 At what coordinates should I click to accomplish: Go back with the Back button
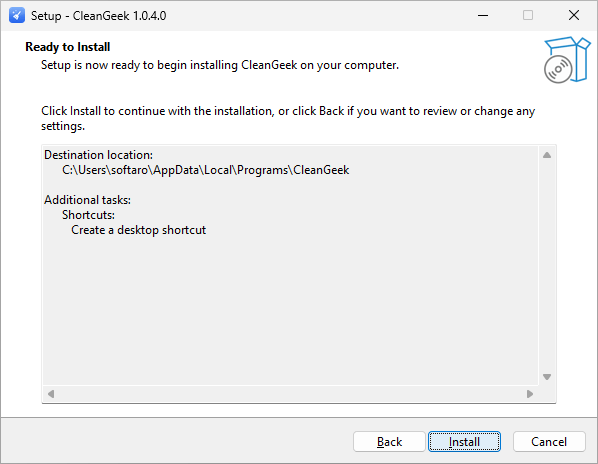point(389,442)
